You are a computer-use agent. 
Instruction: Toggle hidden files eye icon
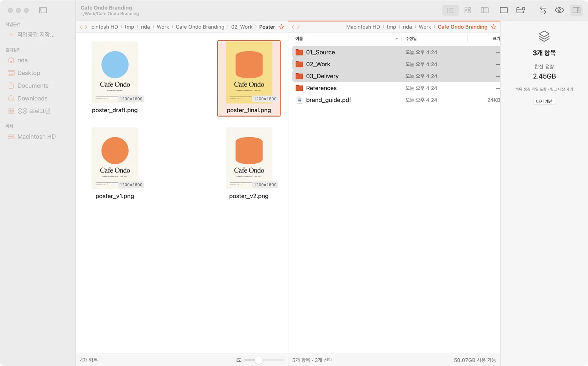[559, 10]
